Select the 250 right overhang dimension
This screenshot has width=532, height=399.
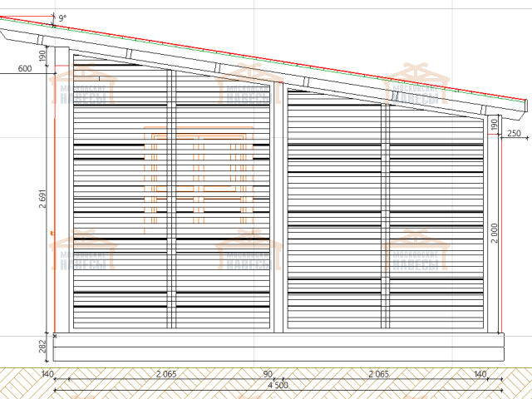pyautogui.click(x=513, y=133)
